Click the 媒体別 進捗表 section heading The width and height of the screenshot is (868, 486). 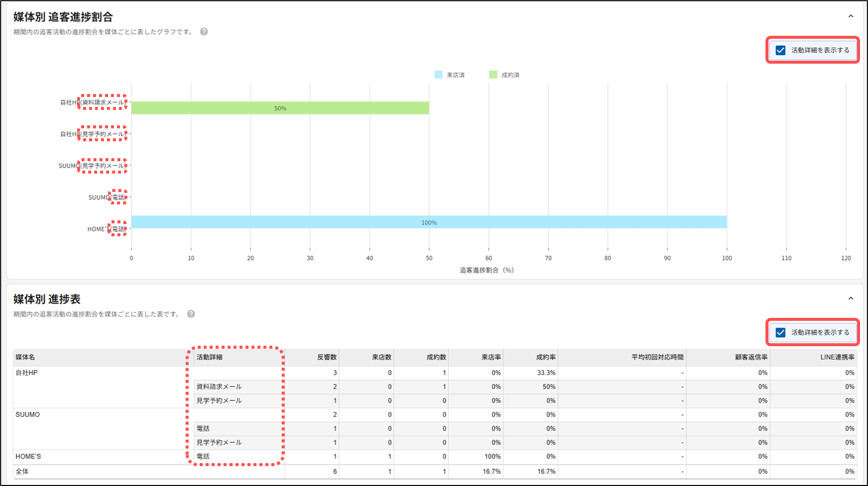[x=47, y=299]
